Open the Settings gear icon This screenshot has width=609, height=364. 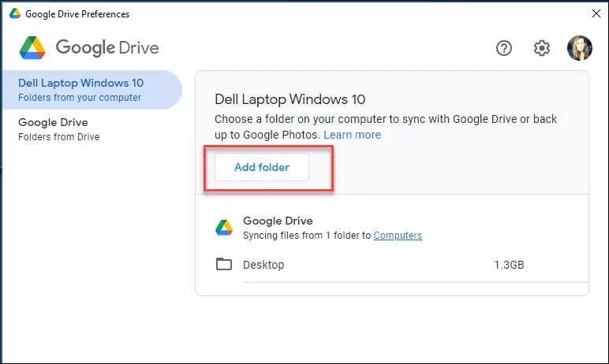pyautogui.click(x=541, y=48)
